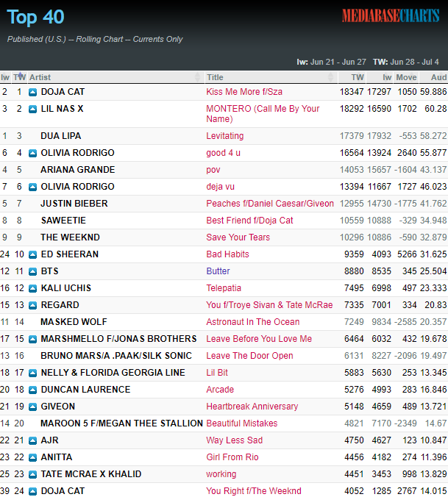Click the up-arrow icon for DOJA CAT You Right

pos(32,492)
